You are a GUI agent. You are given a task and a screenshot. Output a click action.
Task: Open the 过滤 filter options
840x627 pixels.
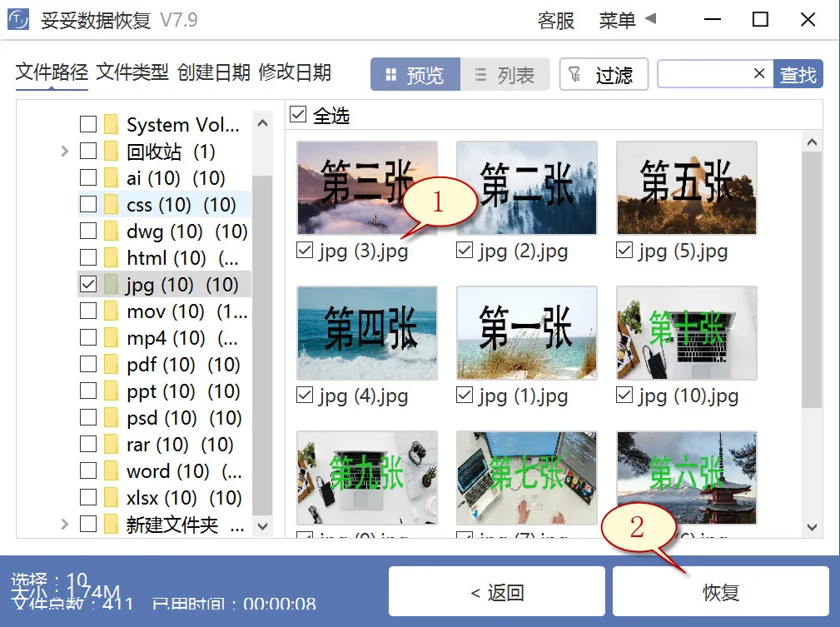pos(604,74)
